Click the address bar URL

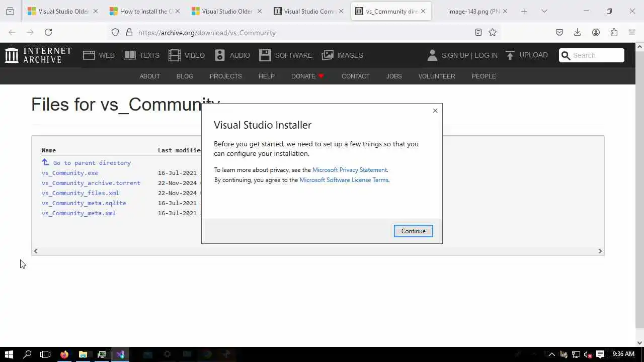click(207, 33)
